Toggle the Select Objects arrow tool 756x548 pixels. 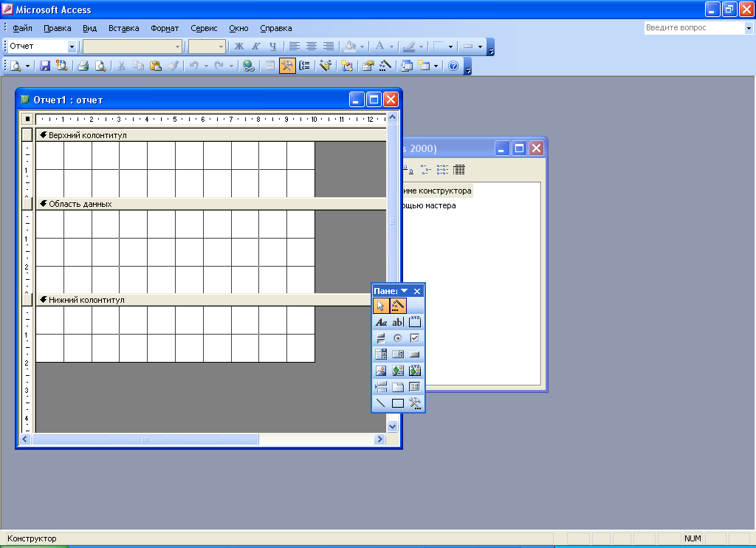(x=381, y=305)
